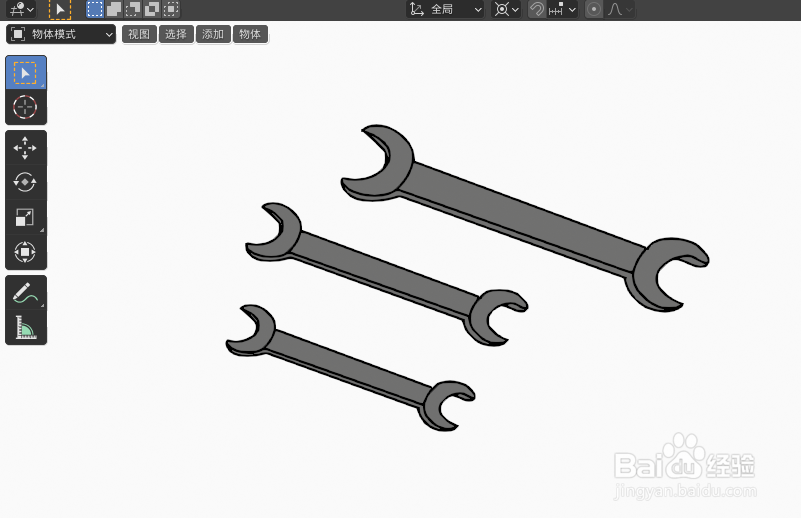Set selection mode to new selection
Viewport: 801px width, 518px height.
(x=95, y=9)
